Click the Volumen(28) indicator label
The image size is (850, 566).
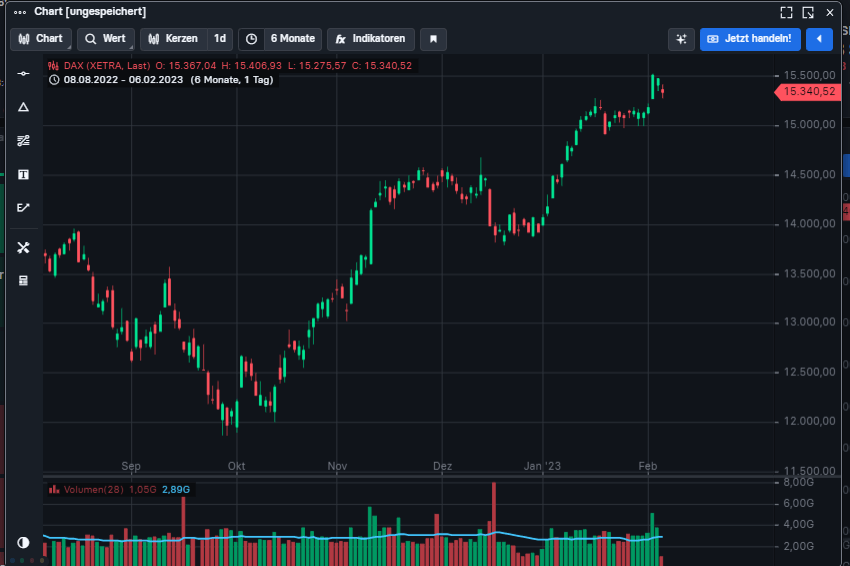(x=93, y=490)
